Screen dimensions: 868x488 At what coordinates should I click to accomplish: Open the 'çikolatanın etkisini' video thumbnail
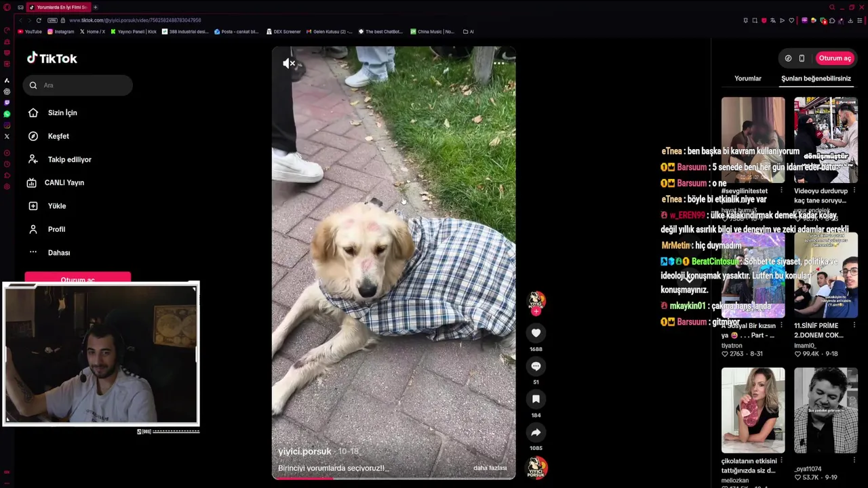point(753,411)
